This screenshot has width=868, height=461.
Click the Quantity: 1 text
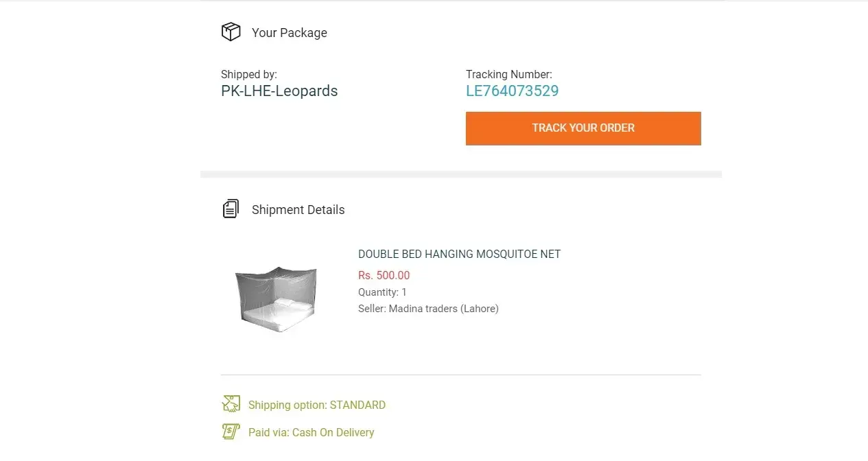coord(382,292)
